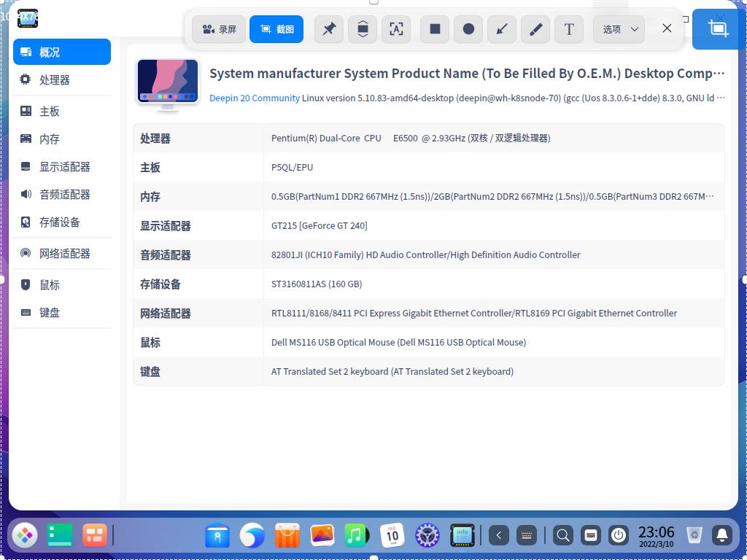
Task: Open the Deepin 20 Community link
Action: pyautogui.click(x=254, y=98)
